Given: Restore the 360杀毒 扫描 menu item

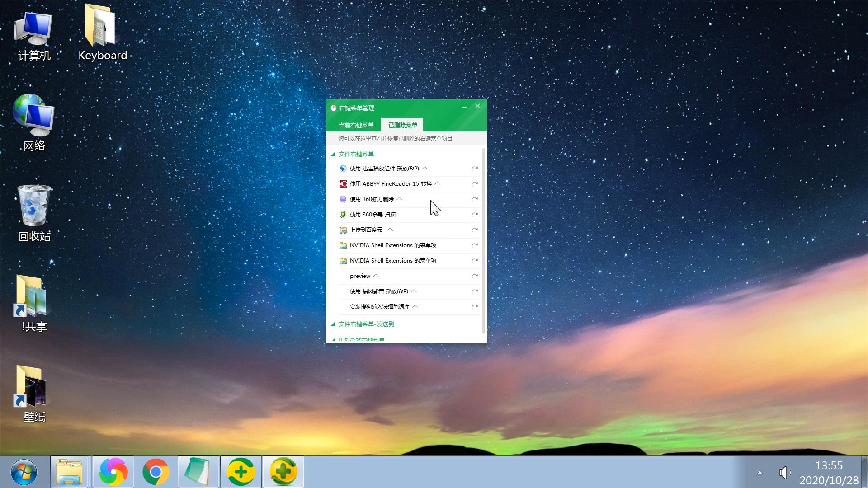Looking at the screenshot, I should (475, 215).
